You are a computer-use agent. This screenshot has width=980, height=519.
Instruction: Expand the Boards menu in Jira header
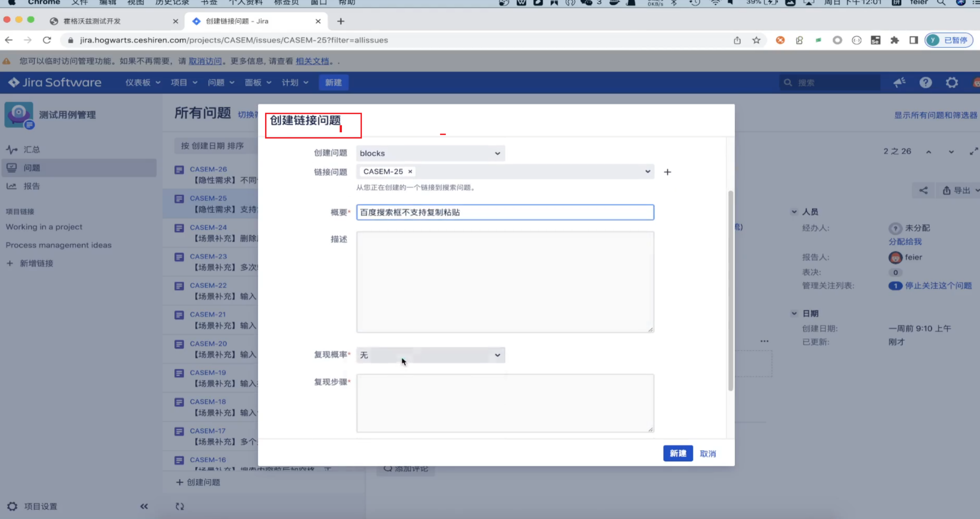point(258,82)
